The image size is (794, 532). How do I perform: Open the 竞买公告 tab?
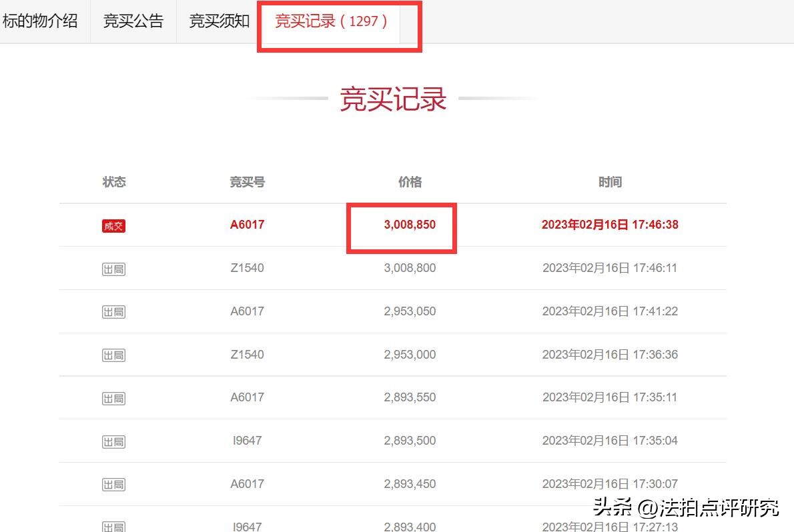[x=133, y=21]
